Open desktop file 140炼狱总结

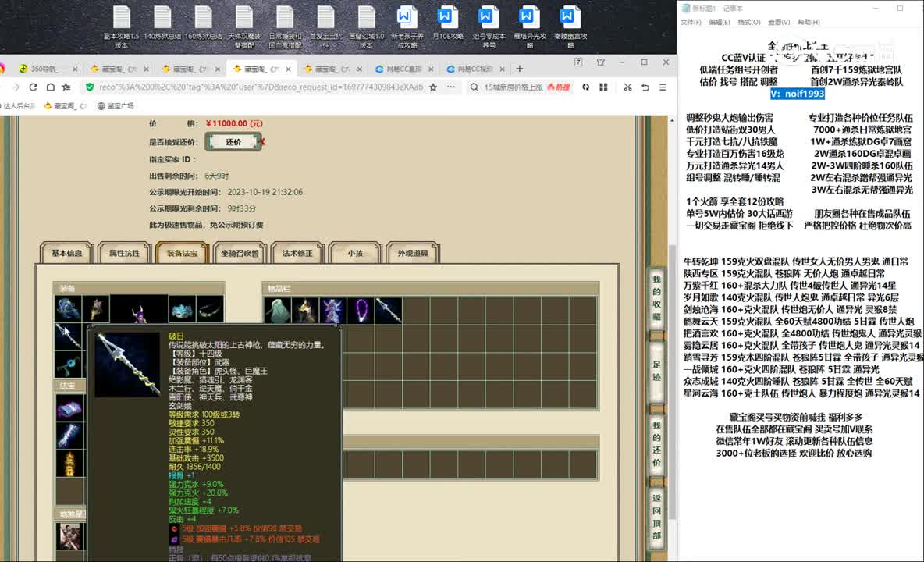(x=162, y=23)
